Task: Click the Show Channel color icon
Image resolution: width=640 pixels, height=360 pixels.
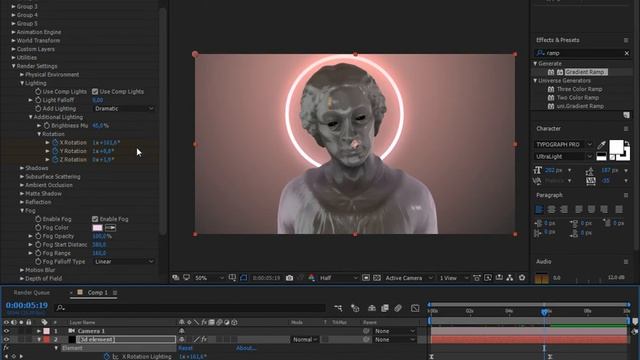Action: click(x=312, y=278)
